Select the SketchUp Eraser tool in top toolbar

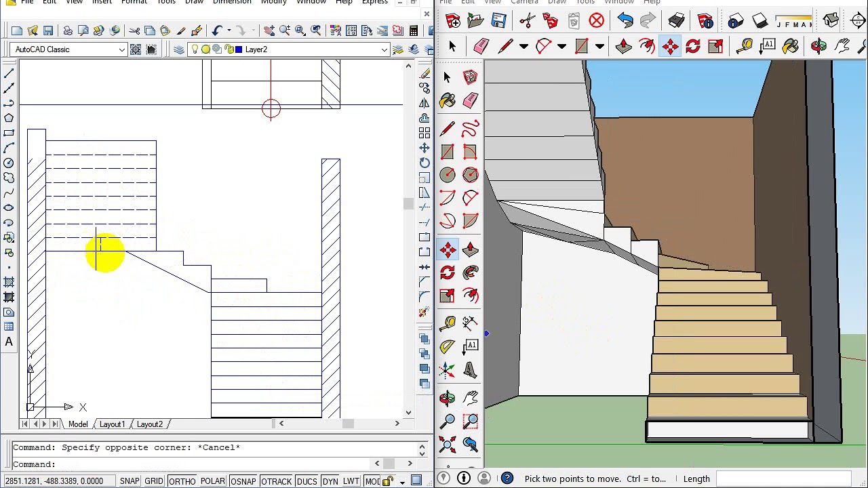click(x=481, y=46)
